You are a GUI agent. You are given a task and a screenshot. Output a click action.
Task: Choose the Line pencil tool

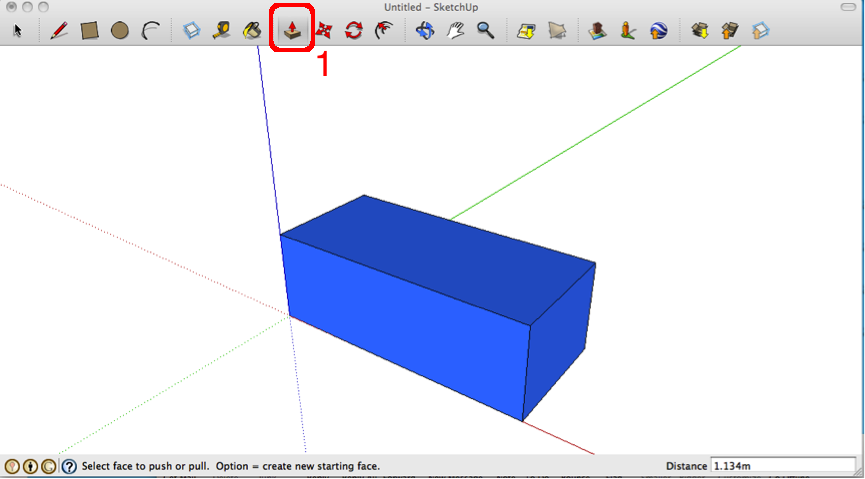[x=59, y=31]
